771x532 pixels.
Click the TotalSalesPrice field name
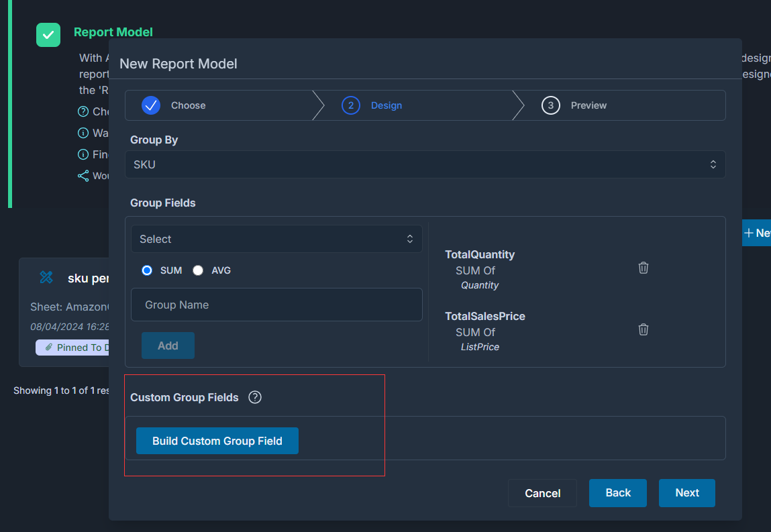pos(485,316)
